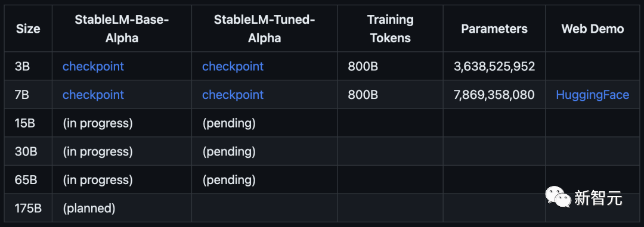Open the 3B StableLM-Tuned-Alpha checkpoint link
Screen dimensions: 644x227
click(x=233, y=66)
